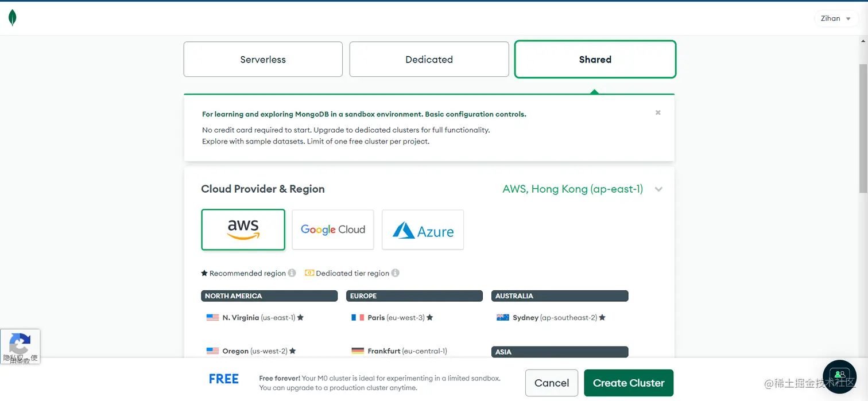Select the Shared cluster tab
This screenshot has width=868, height=401.
coord(595,59)
